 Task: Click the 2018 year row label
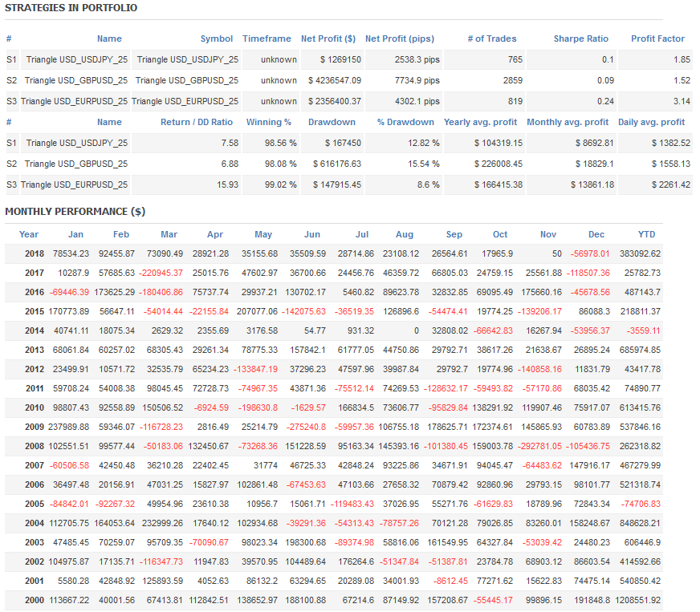(35, 253)
